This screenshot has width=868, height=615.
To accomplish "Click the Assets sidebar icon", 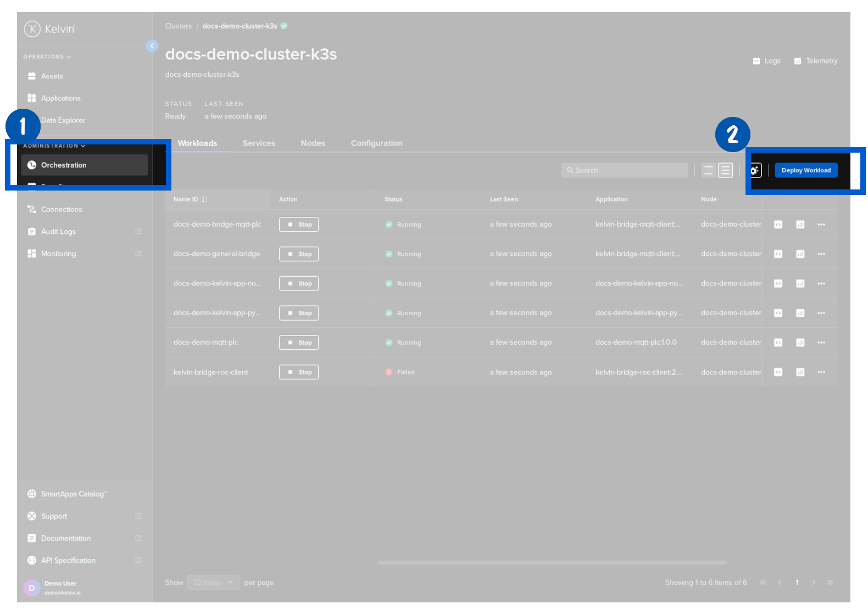I will pyautogui.click(x=32, y=76).
